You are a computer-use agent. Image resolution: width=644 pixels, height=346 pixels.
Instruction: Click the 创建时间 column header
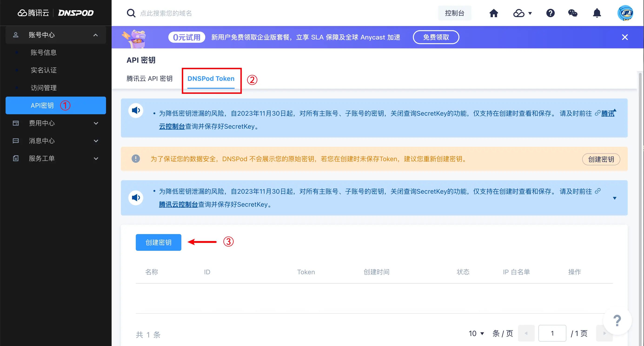[376, 272]
